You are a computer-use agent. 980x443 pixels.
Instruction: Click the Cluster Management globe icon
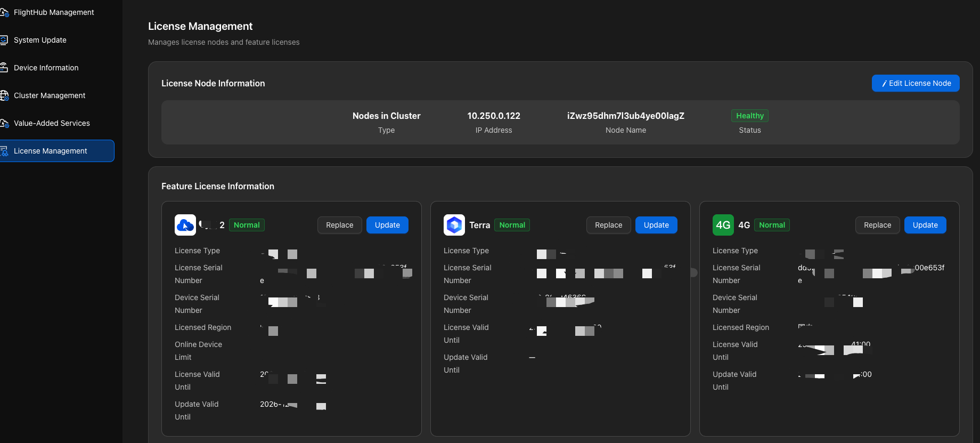click(4, 95)
